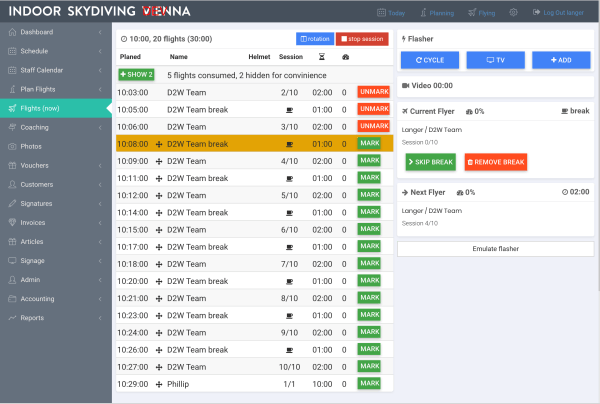This screenshot has height=404, width=600.
Task: Click the Flasher CYCLE button
Action: [x=430, y=60]
